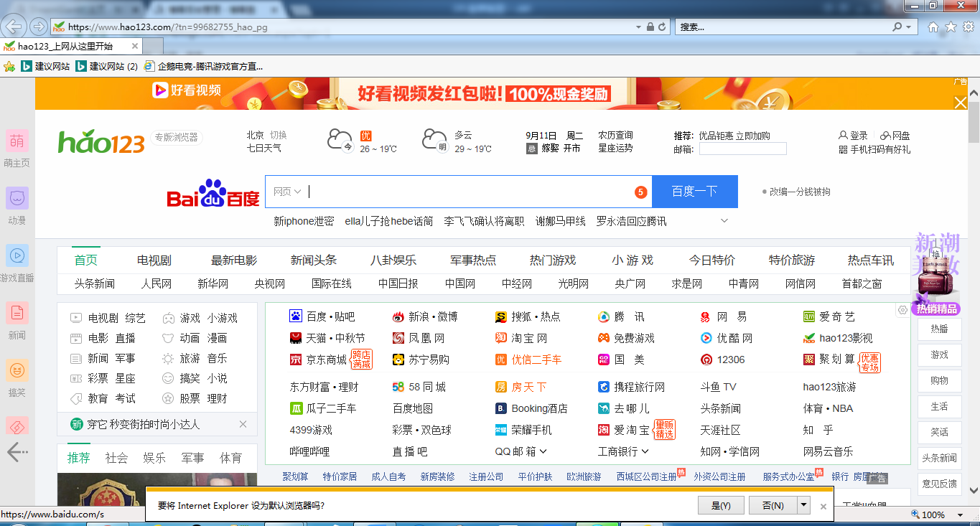Open the IE search provider dropdown arrow
Image resolution: width=980 pixels, height=526 pixels.
pos(909,27)
